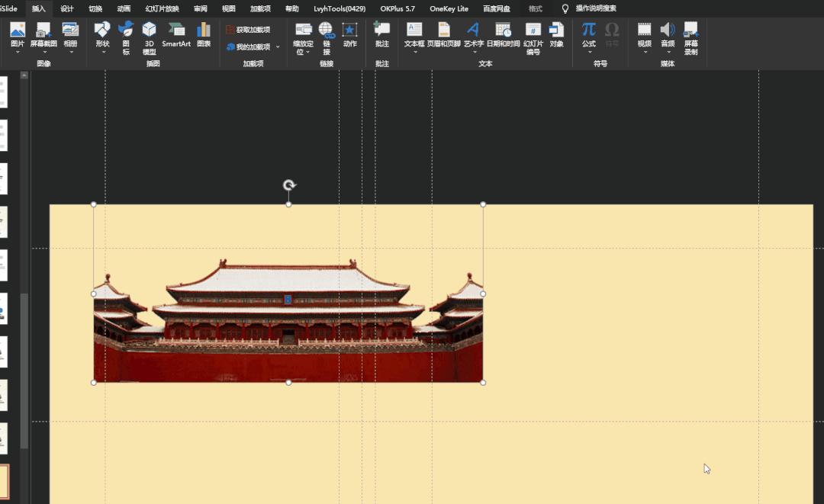Open the animations (动画) ribbon tab
824x504 pixels.
(124, 8)
